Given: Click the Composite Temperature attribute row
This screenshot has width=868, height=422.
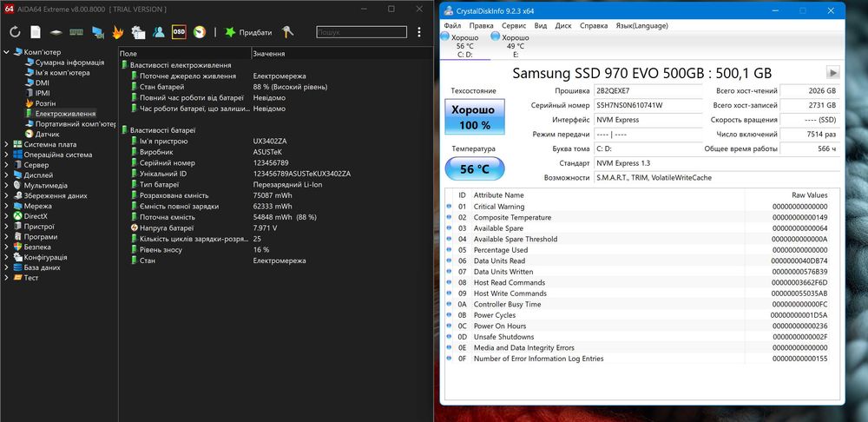Looking at the screenshot, I should [642, 217].
